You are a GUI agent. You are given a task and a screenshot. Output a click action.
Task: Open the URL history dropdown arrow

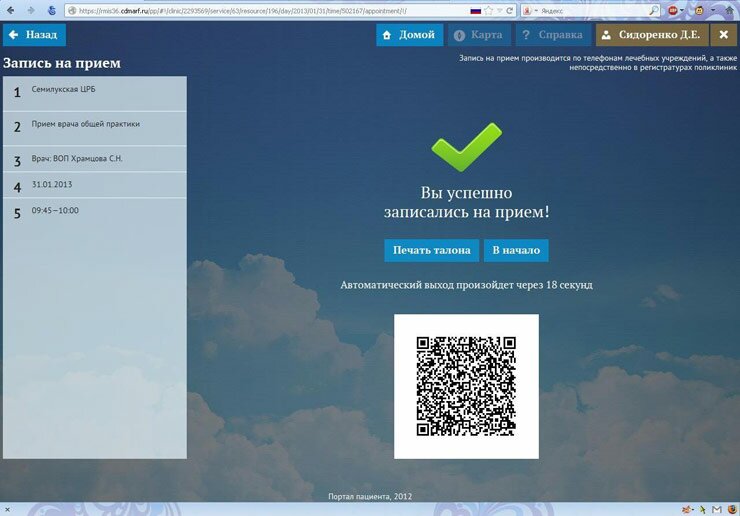coord(499,10)
